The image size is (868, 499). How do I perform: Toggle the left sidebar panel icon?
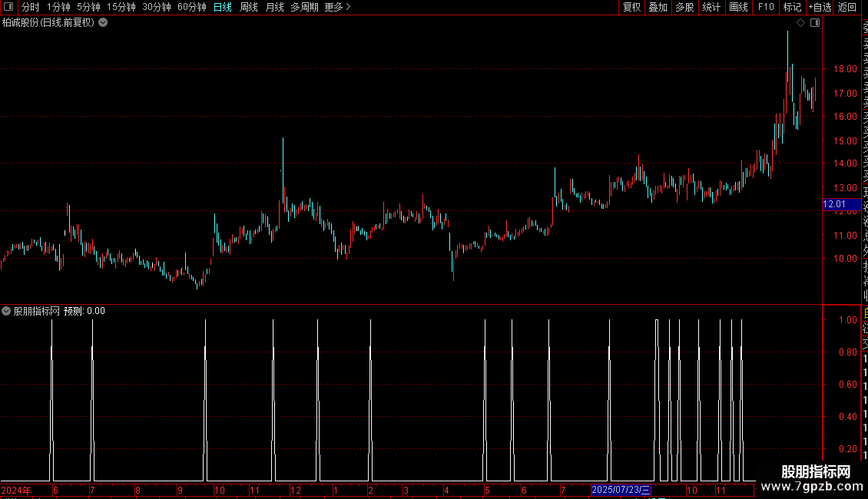pos(8,7)
